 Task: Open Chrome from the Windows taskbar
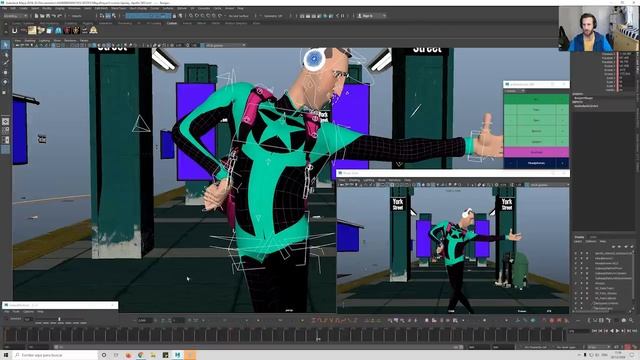pos(141,355)
